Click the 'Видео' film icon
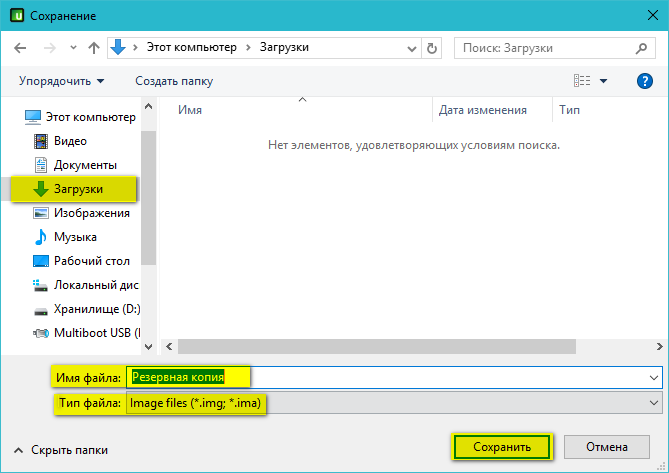Viewport: 669px width, 473px height. (41, 141)
